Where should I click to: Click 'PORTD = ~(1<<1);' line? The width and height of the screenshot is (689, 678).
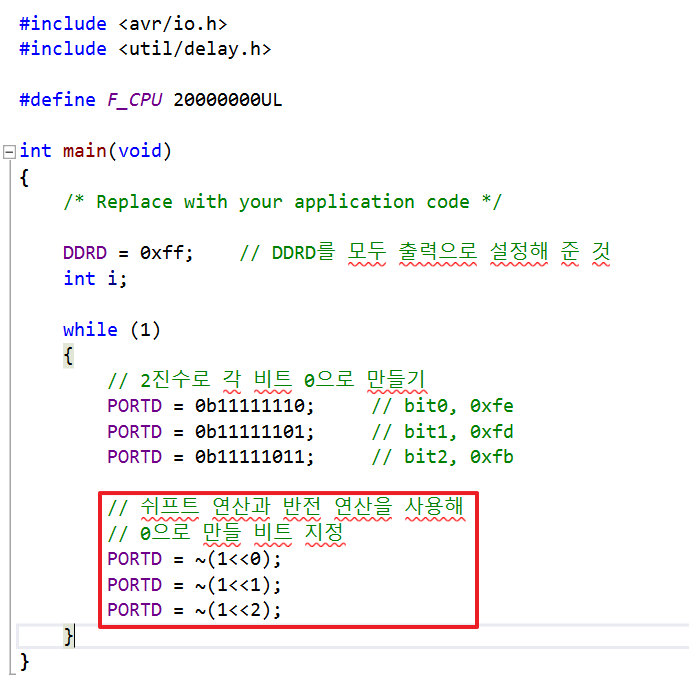pos(194,585)
